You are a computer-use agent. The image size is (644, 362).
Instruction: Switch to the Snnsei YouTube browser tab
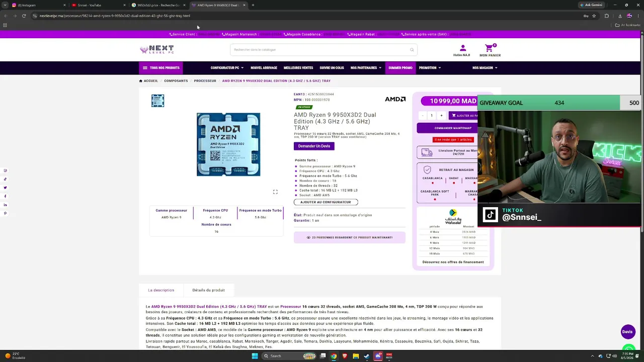tap(98, 5)
